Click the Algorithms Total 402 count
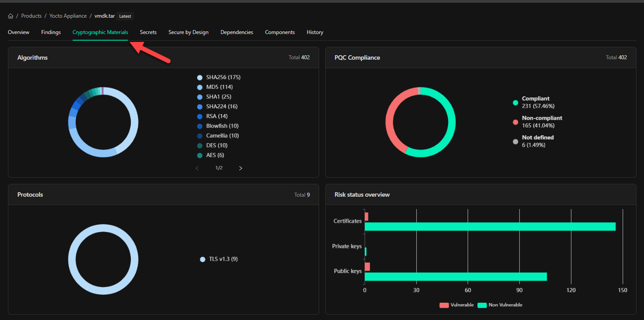The height and width of the screenshot is (320, 644). coord(298,57)
